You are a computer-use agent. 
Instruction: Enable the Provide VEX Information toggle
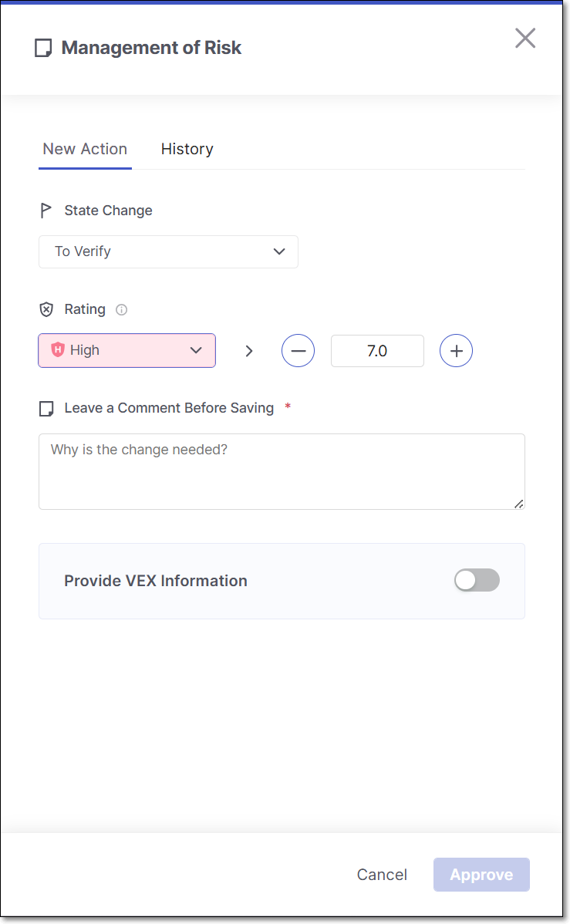click(x=477, y=581)
